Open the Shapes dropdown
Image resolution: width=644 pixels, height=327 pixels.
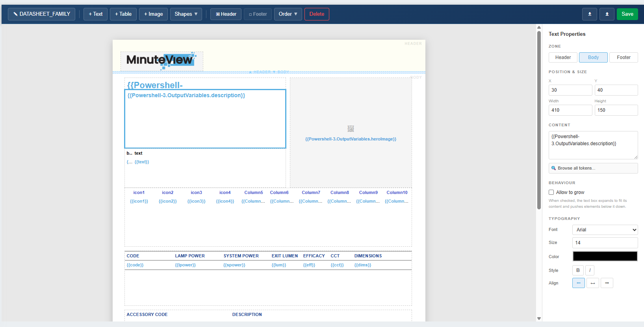[x=186, y=14]
